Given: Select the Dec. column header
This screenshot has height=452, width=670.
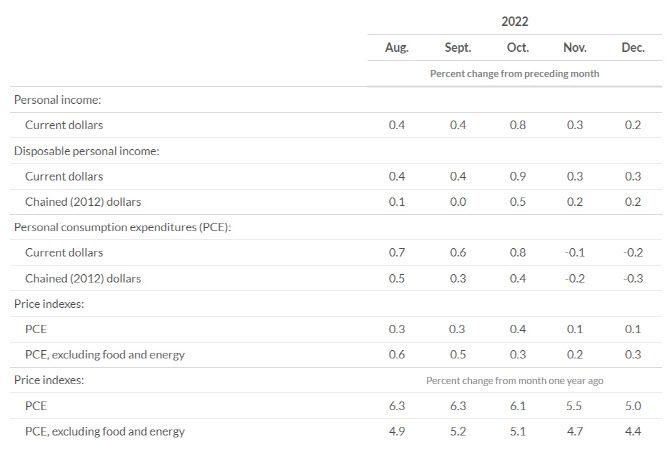Looking at the screenshot, I should point(633,48).
